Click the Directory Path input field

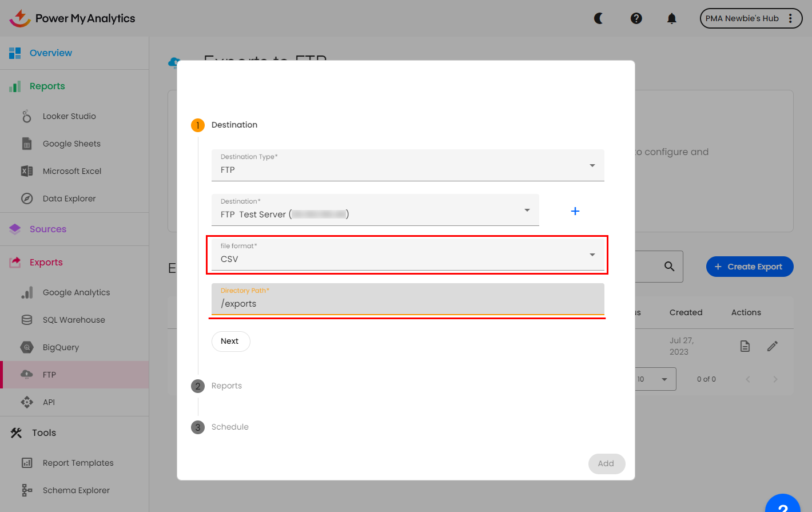click(x=407, y=303)
